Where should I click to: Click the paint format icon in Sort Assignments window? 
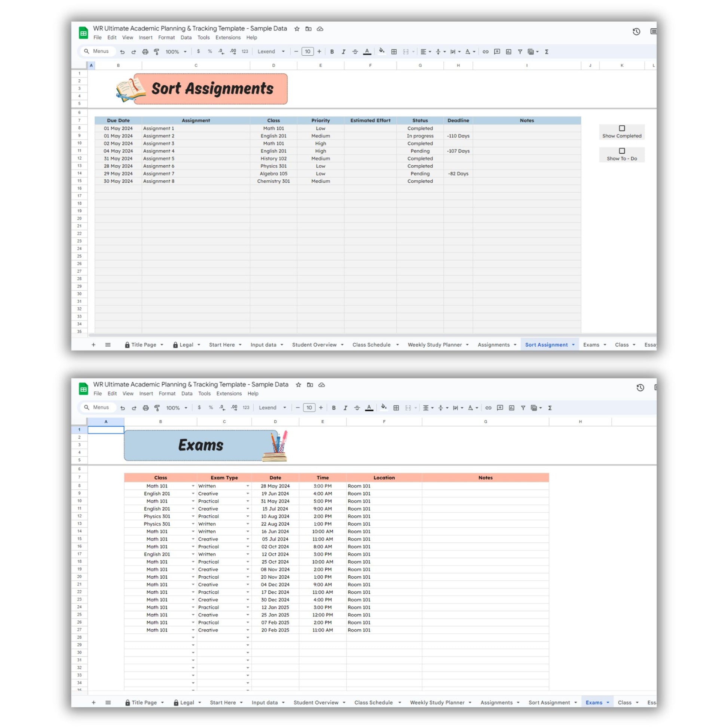point(156,52)
